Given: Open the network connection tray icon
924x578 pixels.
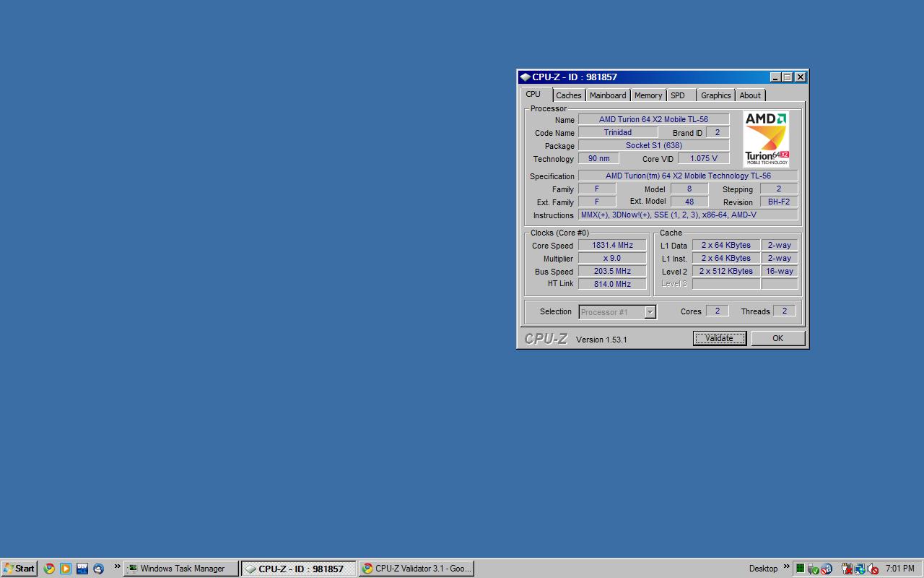Looking at the screenshot, I should click(x=860, y=569).
